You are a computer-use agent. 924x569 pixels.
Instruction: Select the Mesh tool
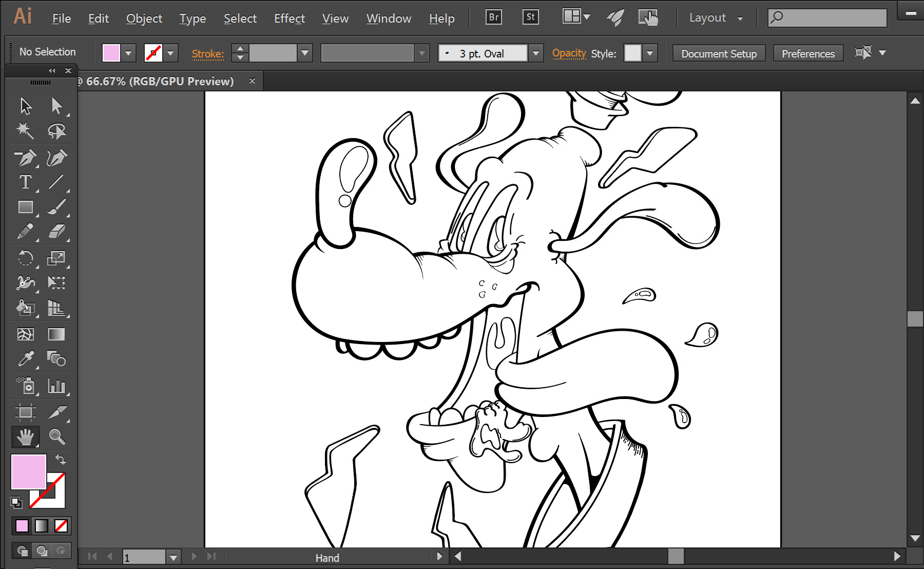pos(26,334)
